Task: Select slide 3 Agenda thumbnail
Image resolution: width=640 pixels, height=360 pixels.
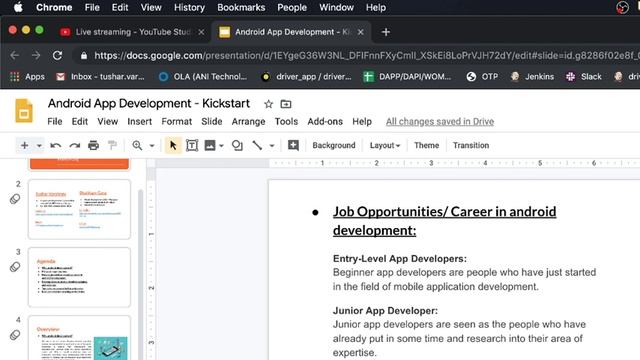Action: pos(80,277)
